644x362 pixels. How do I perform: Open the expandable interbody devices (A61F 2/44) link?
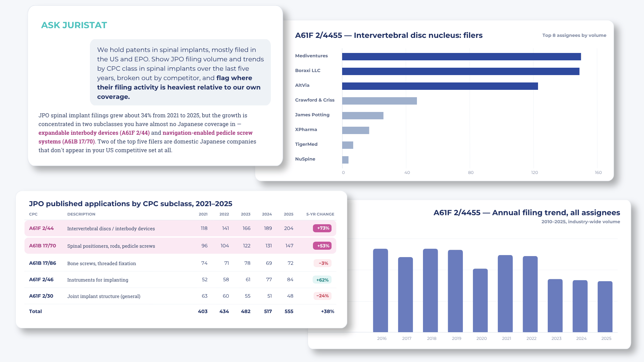coord(94,133)
